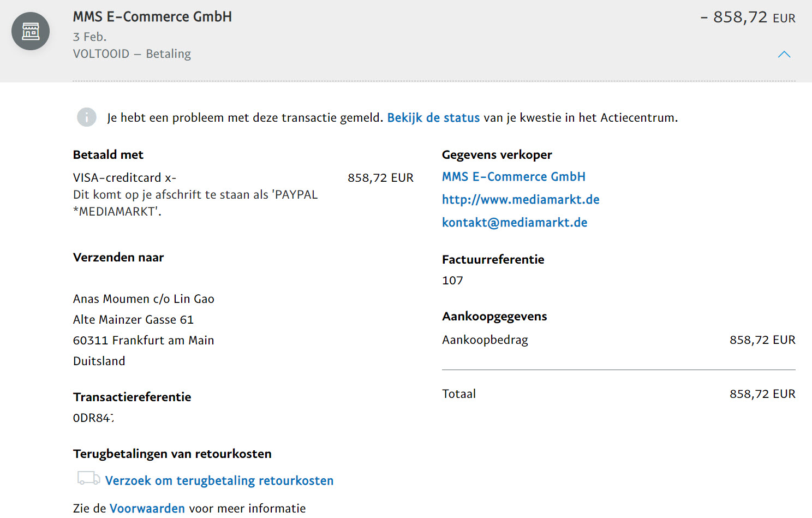Click the transaction date '3 Feb.'
Screen dimensions: 812x518
click(89, 37)
